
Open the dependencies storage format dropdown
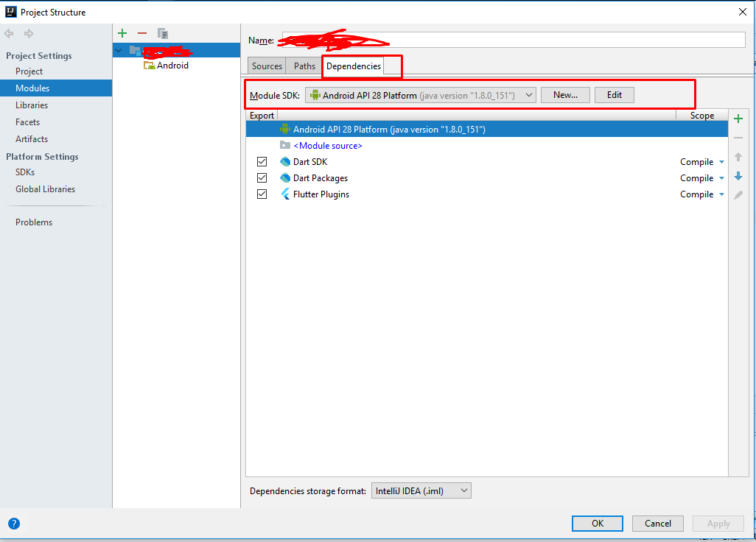click(x=421, y=490)
